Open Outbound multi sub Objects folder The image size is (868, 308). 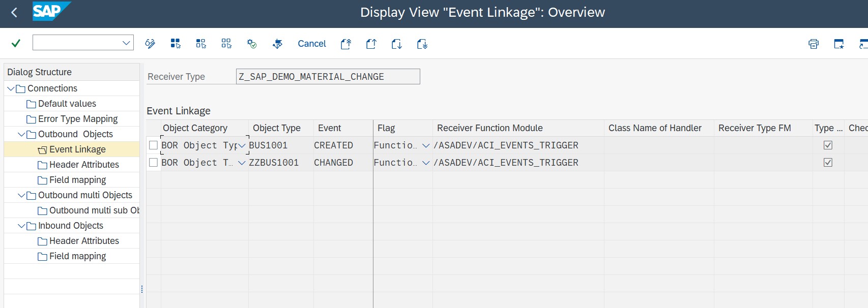click(x=89, y=210)
